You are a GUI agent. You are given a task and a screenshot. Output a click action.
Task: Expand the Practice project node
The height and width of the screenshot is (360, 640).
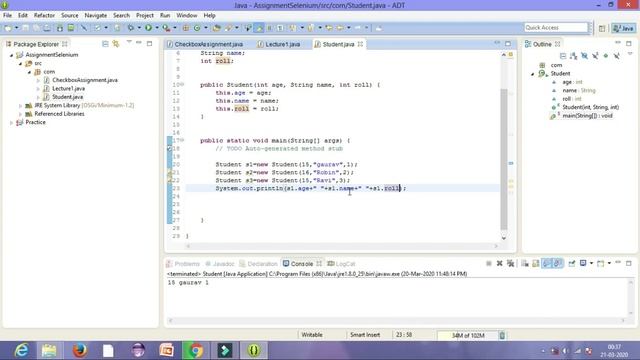point(11,122)
